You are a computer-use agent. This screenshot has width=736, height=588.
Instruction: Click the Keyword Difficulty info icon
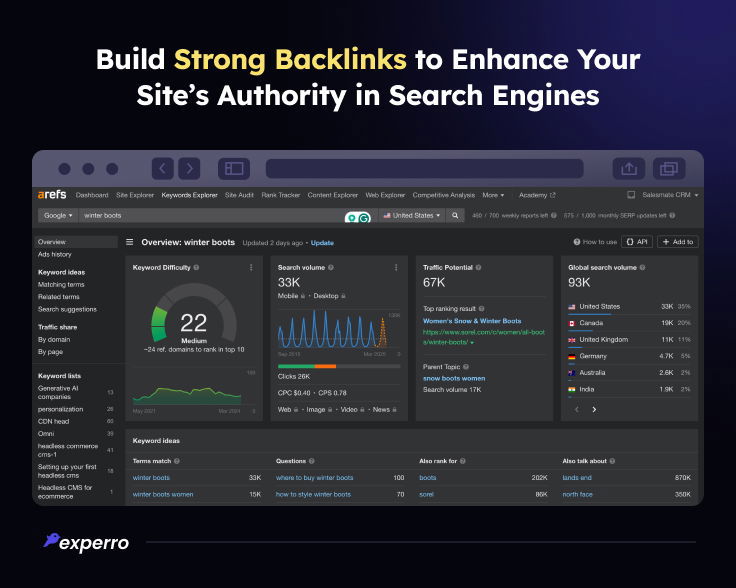(x=196, y=267)
